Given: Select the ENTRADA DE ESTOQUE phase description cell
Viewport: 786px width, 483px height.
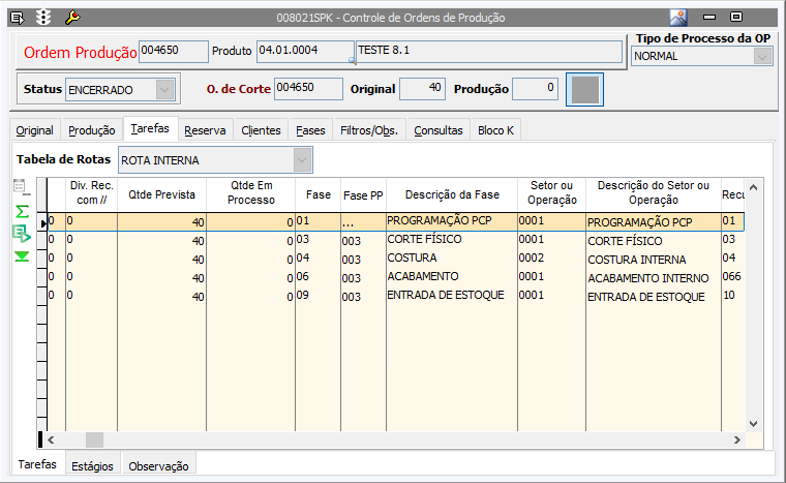Looking at the screenshot, I should point(452,296).
